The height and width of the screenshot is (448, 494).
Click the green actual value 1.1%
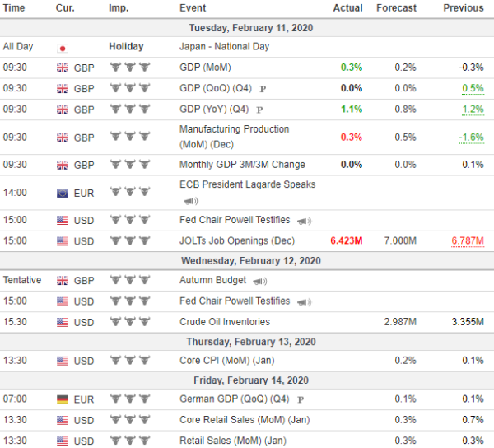pyautogui.click(x=352, y=110)
